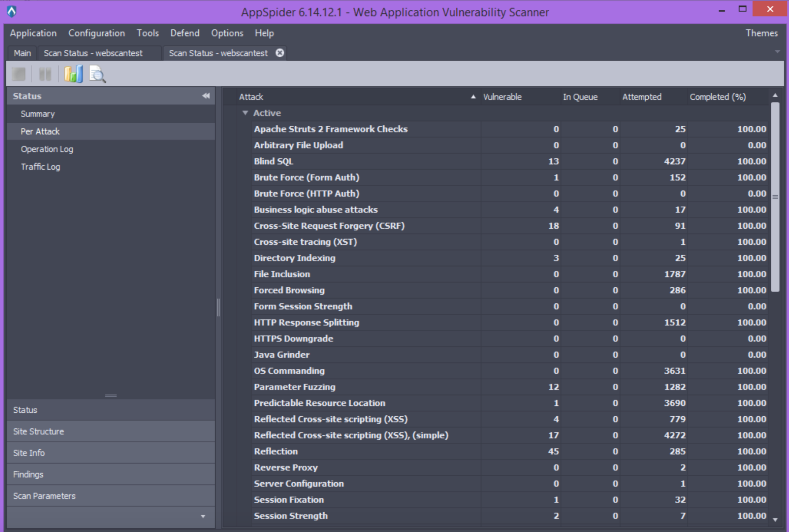
Task: Close the second Scan Status tab
Action: pyautogui.click(x=280, y=53)
